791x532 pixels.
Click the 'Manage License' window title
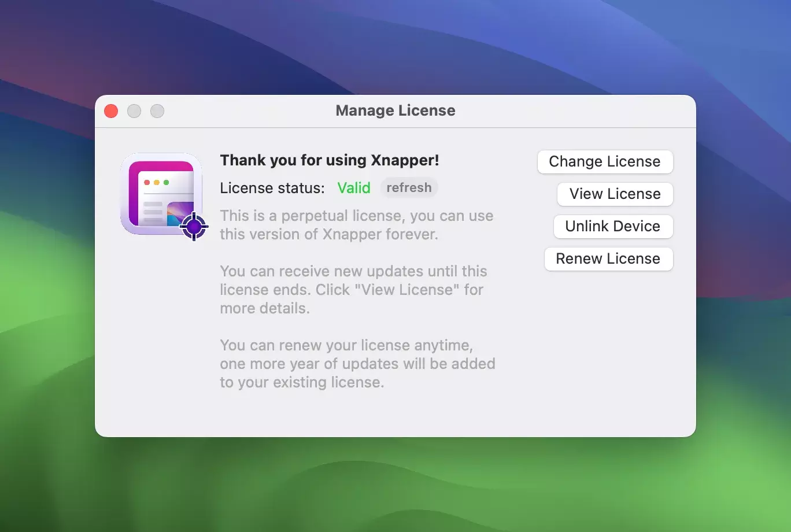[x=395, y=110]
